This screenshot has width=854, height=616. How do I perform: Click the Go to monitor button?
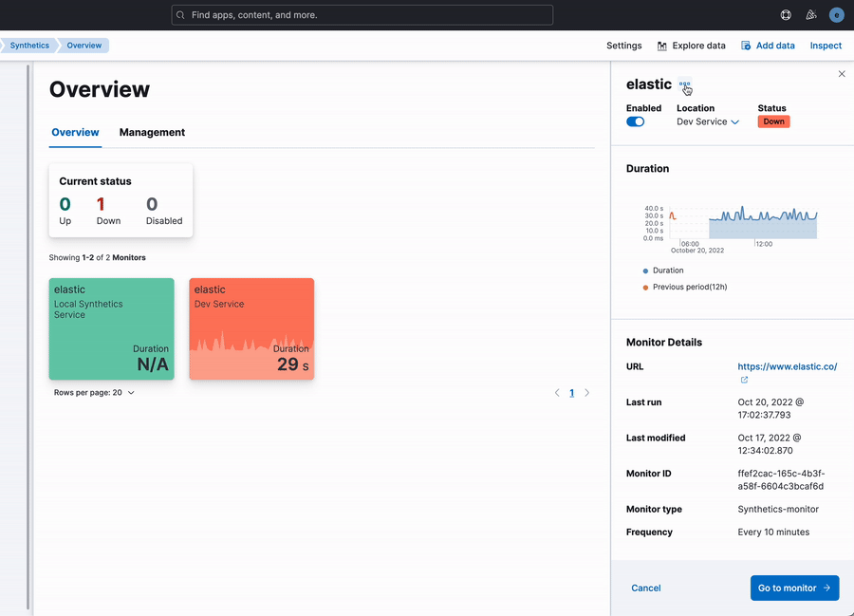794,588
